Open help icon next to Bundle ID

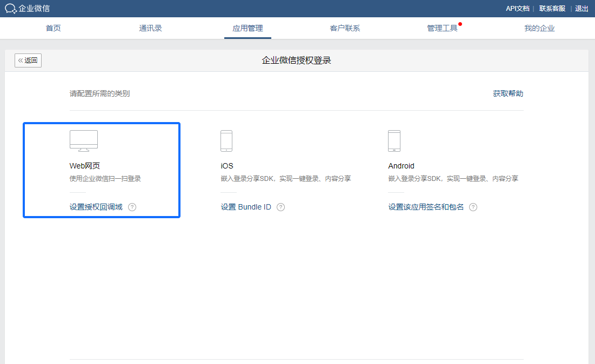click(280, 207)
